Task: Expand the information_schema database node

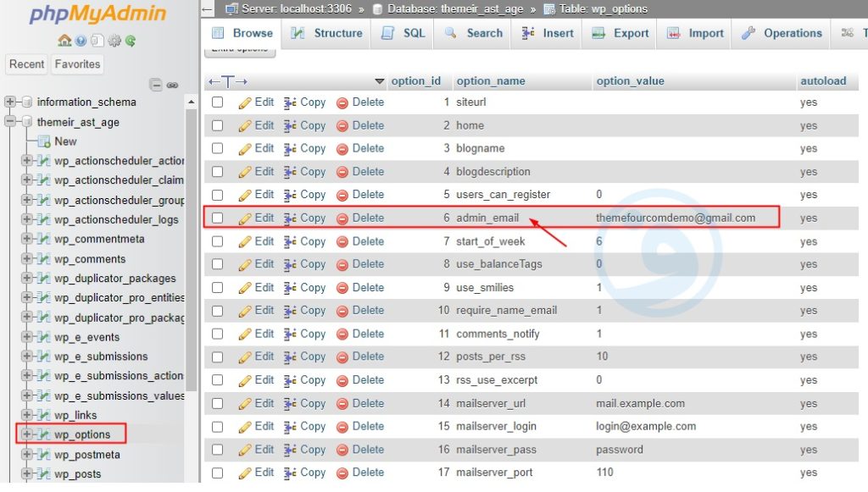Action: (10, 102)
